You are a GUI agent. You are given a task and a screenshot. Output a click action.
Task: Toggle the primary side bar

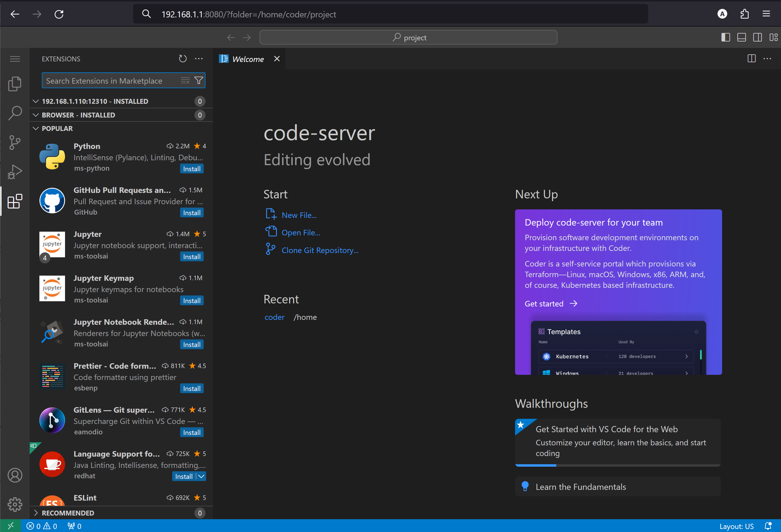pyautogui.click(x=725, y=37)
